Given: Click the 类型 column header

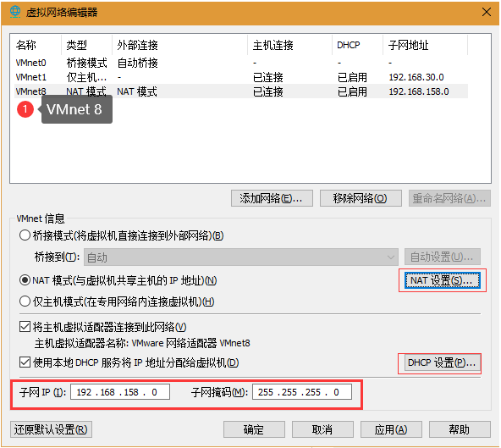Looking at the screenshot, I should [87, 45].
